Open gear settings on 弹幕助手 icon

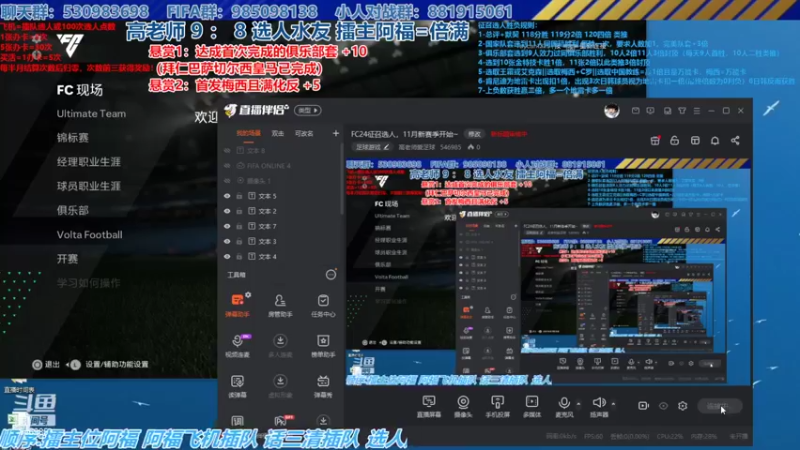coord(248,295)
